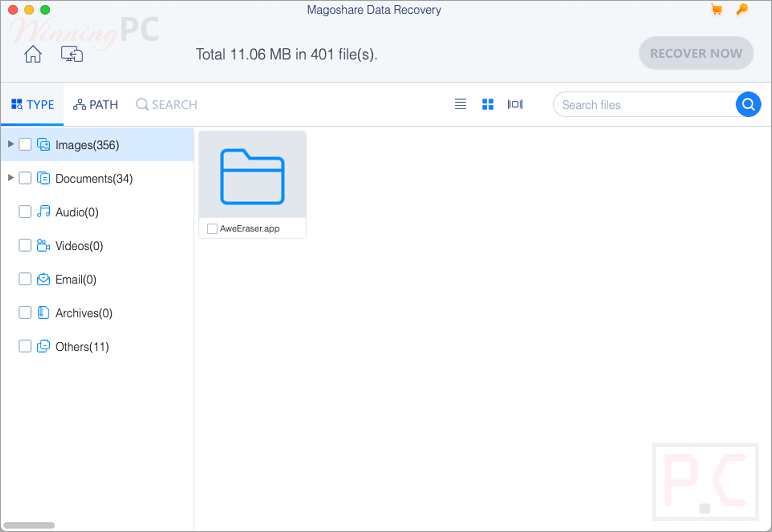Select the AweEraser.app folder thumbnail
The width and height of the screenshot is (772, 532).
tap(252, 175)
